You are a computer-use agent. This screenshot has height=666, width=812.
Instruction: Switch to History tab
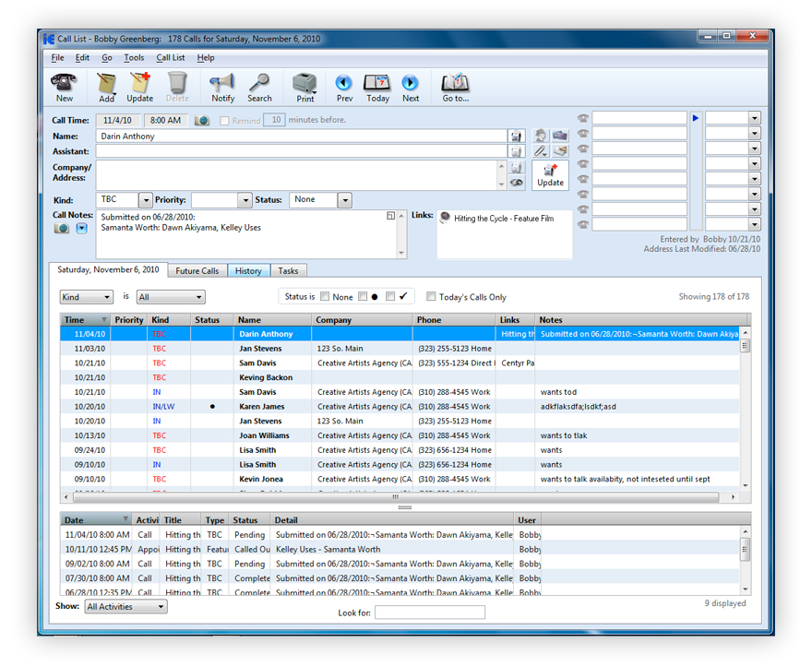coord(248,271)
